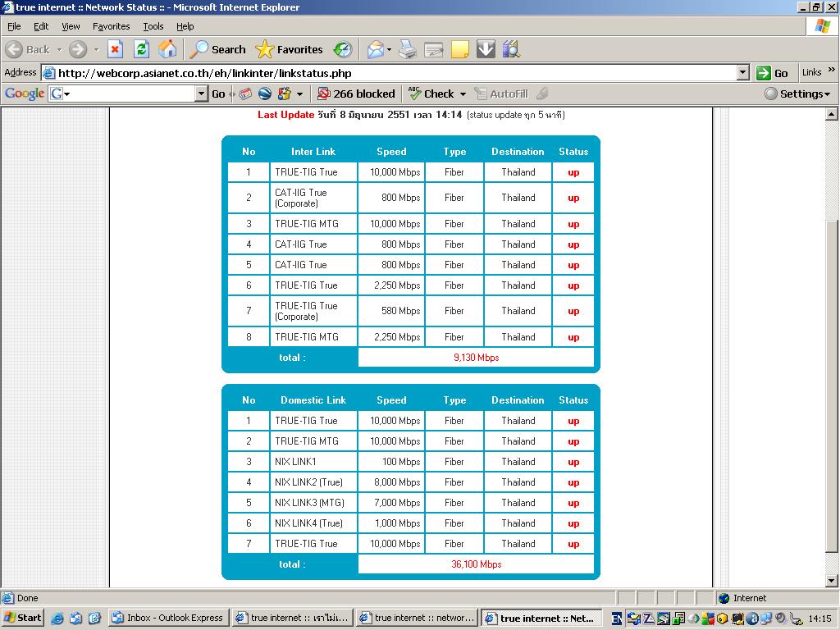Open the Help menu
Screen dimensions: 840x630
tap(185, 26)
